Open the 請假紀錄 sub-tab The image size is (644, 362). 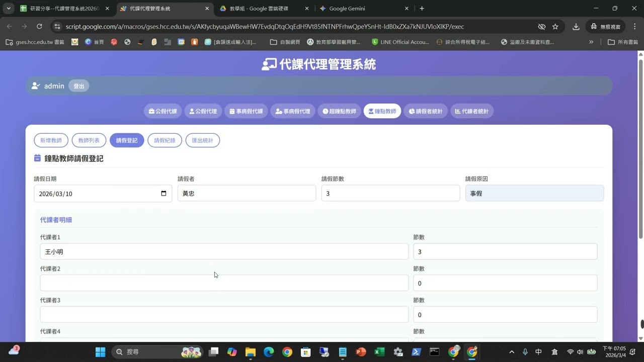point(165,140)
